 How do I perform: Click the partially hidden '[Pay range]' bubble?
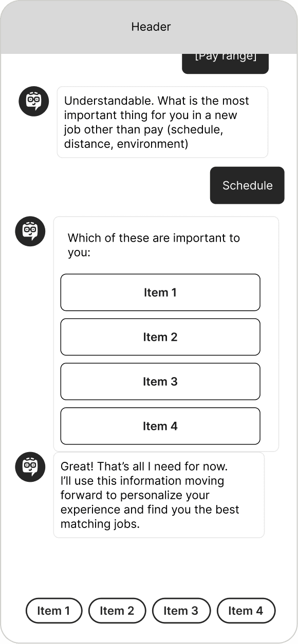pos(226,64)
